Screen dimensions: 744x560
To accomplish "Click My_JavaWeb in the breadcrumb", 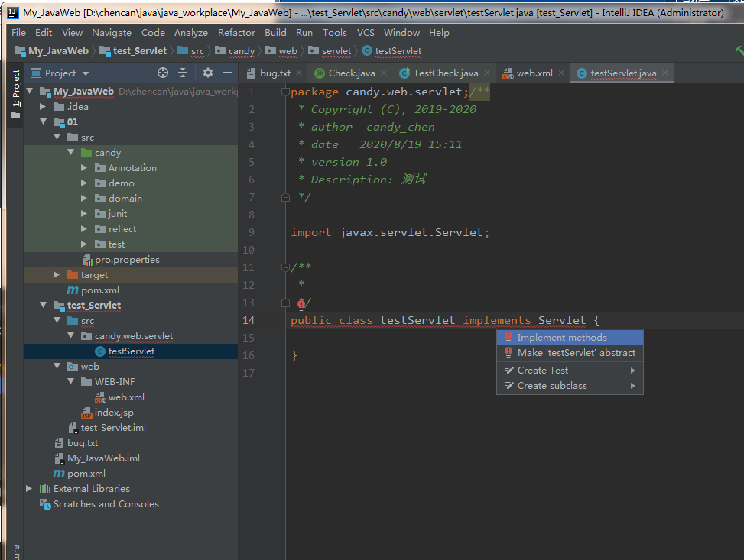I will [x=51, y=50].
